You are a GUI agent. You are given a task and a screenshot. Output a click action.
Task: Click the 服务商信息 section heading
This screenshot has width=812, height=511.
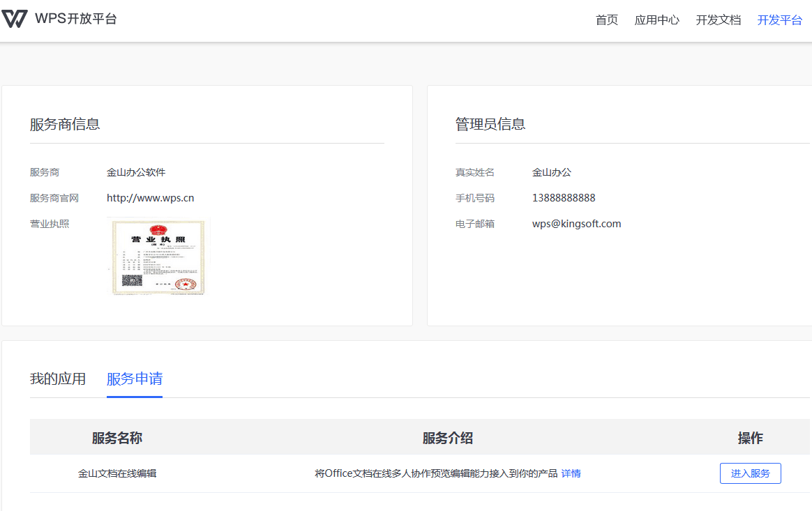coord(65,124)
